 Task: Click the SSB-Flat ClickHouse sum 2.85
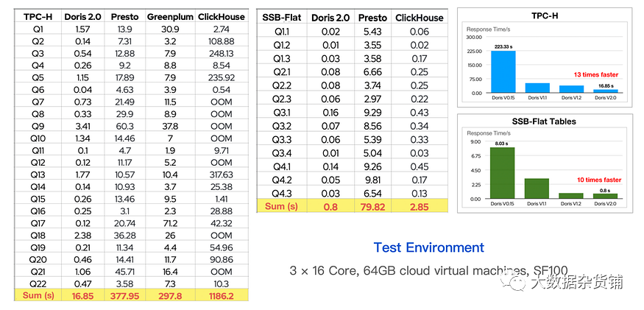click(420, 206)
